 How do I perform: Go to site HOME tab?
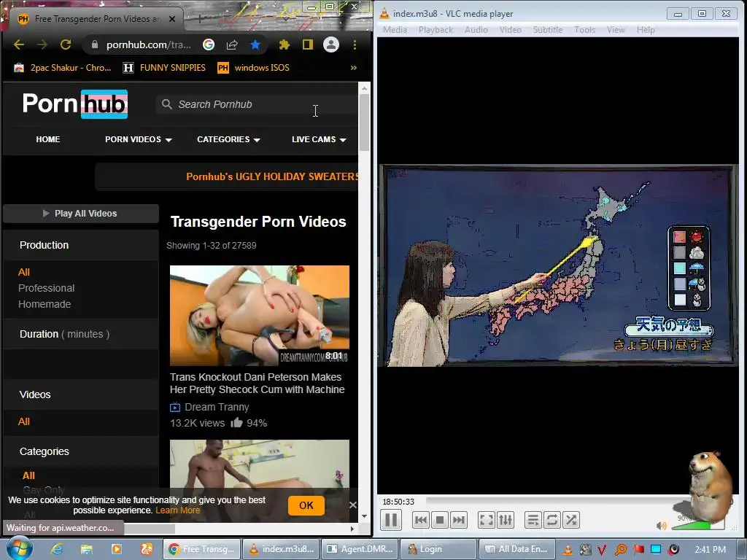48,139
